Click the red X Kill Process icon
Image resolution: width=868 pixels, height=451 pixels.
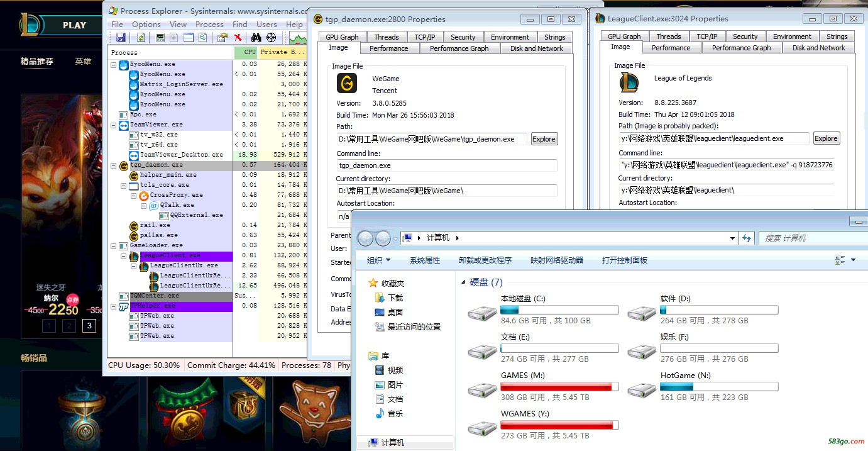coord(238,38)
